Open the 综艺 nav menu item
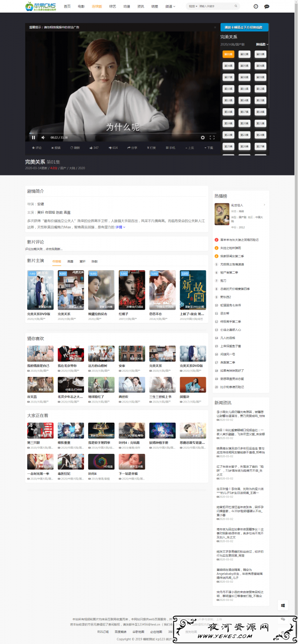 (112, 7)
